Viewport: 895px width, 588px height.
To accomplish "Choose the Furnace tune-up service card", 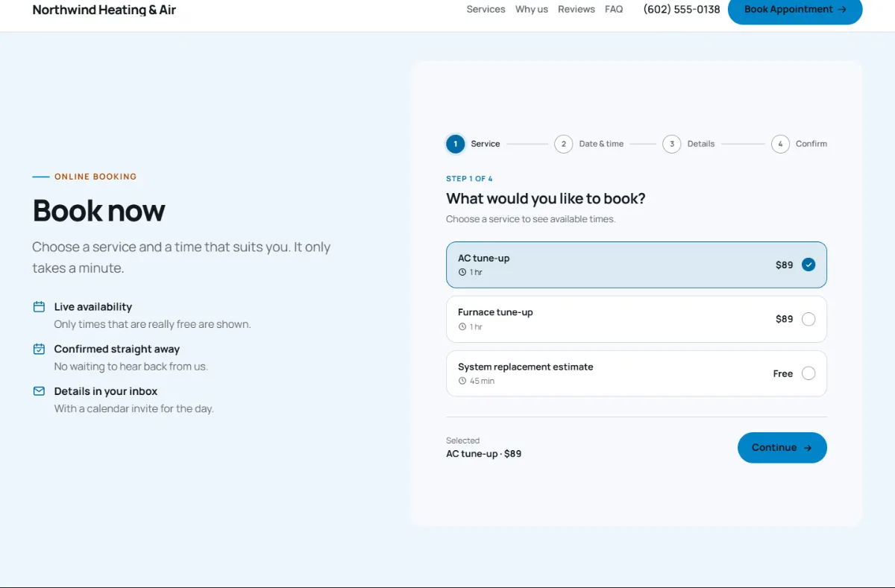I will point(636,319).
